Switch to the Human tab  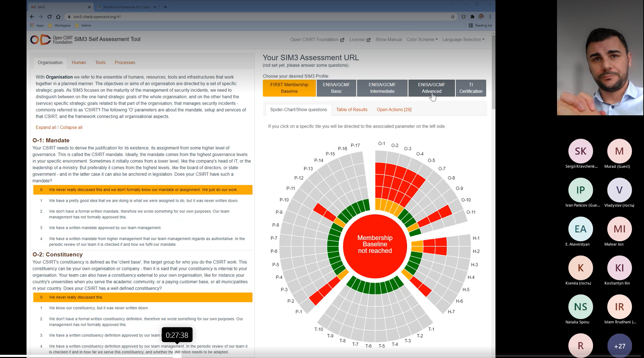click(x=79, y=63)
